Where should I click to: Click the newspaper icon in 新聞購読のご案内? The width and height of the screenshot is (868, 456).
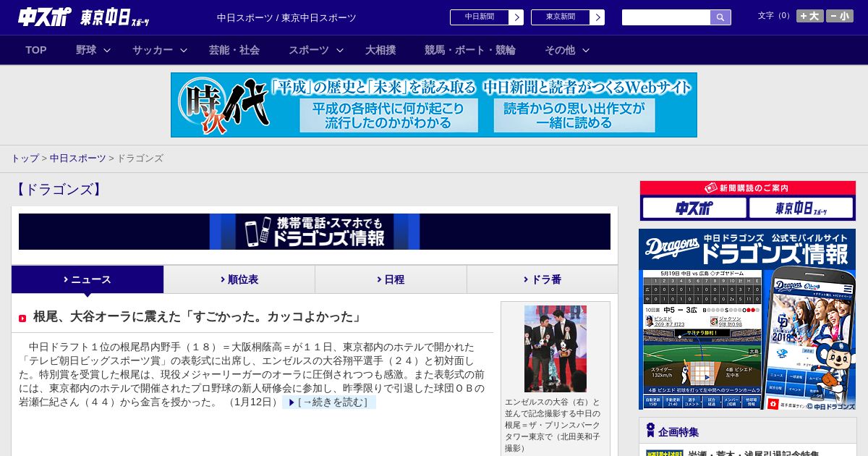click(710, 187)
